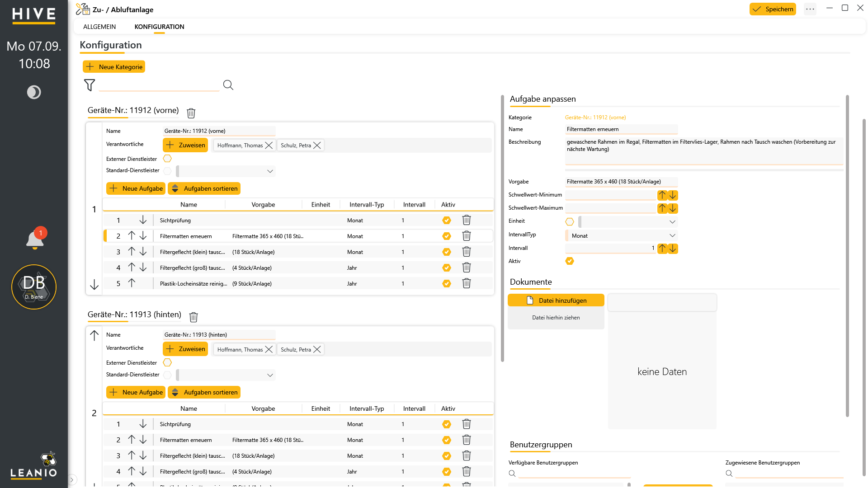
Task: Move Filtergeflecht (groß) task down in first category
Action: [143, 267]
